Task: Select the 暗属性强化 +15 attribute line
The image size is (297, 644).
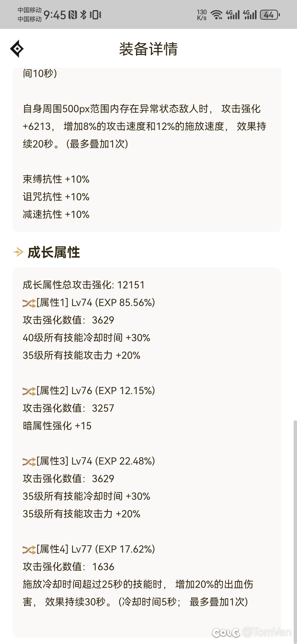Action: pos(57,426)
